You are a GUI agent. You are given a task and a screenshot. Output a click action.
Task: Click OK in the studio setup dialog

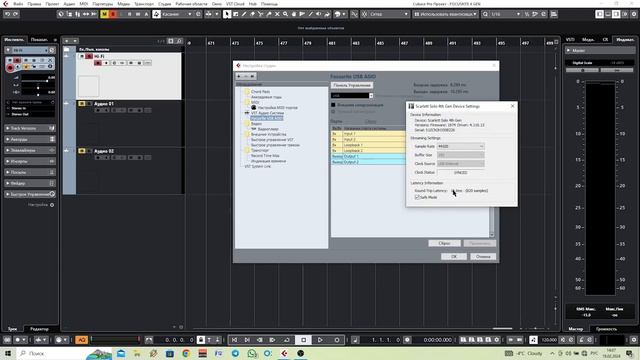pos(454,256)
